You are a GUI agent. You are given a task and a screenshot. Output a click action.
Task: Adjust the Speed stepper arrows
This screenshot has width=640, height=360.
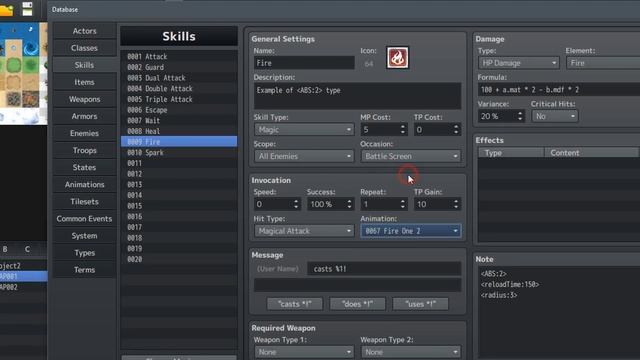point(296,204)
